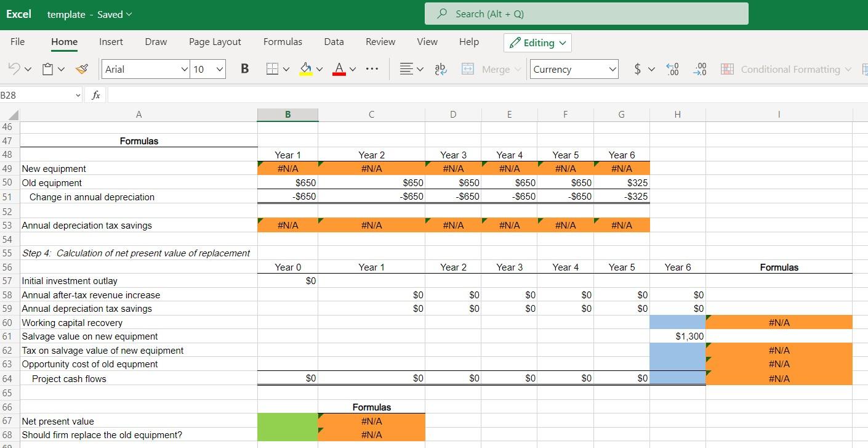Open the Help tab

468,42
